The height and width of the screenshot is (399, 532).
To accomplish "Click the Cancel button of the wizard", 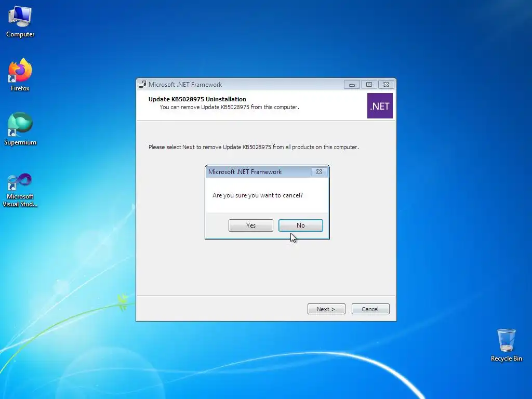I will pyautogui.click(x=370, y=309).
